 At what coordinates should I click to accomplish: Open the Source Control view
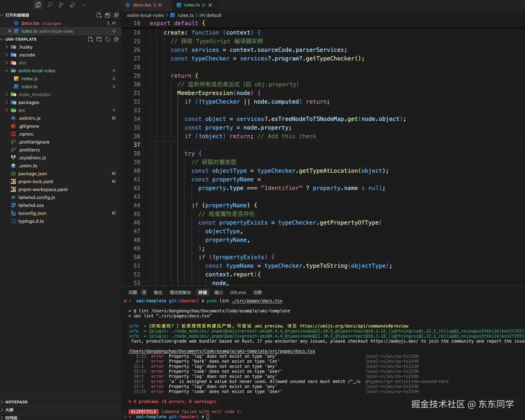(61, 5)
